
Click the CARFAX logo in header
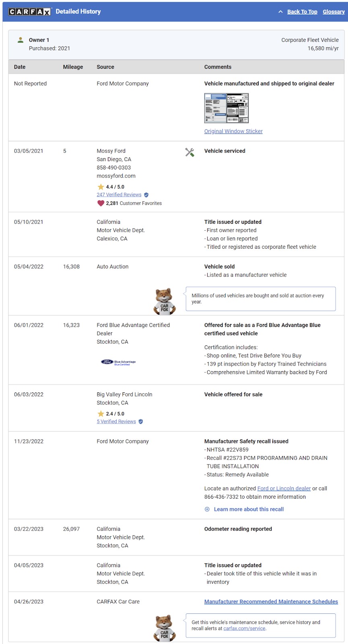30,12
